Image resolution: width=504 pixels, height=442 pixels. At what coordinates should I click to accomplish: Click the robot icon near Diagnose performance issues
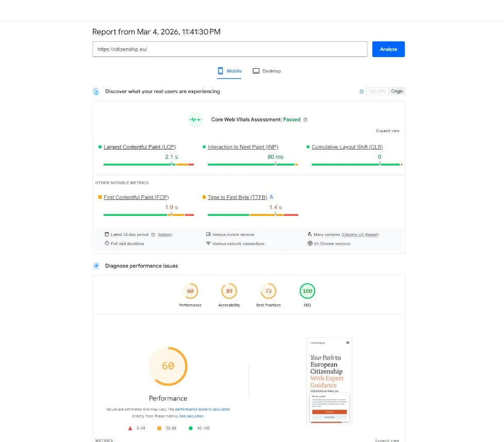tap(96, 266)
